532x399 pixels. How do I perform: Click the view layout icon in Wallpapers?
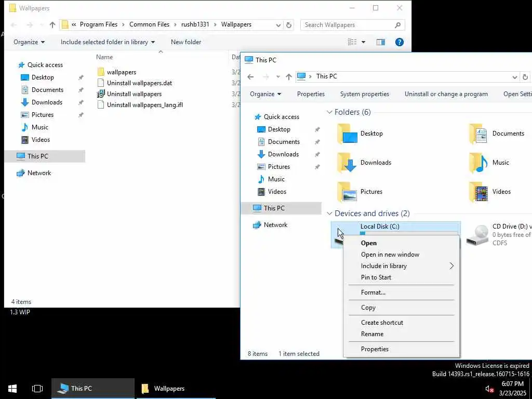[352, 42]
